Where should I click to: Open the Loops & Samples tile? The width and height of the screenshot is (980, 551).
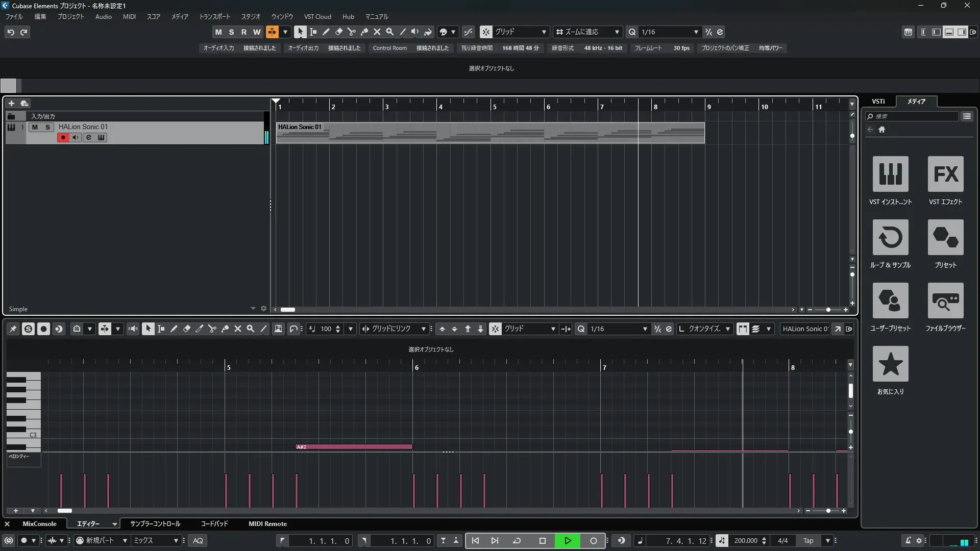coord(890,237)
